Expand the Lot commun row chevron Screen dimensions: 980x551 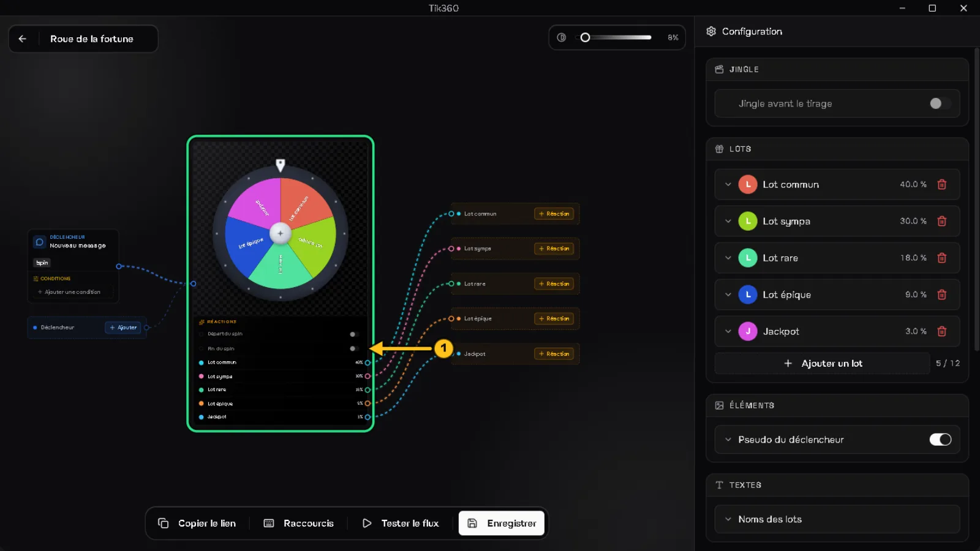pyautogui.click(x=728, y=184)
